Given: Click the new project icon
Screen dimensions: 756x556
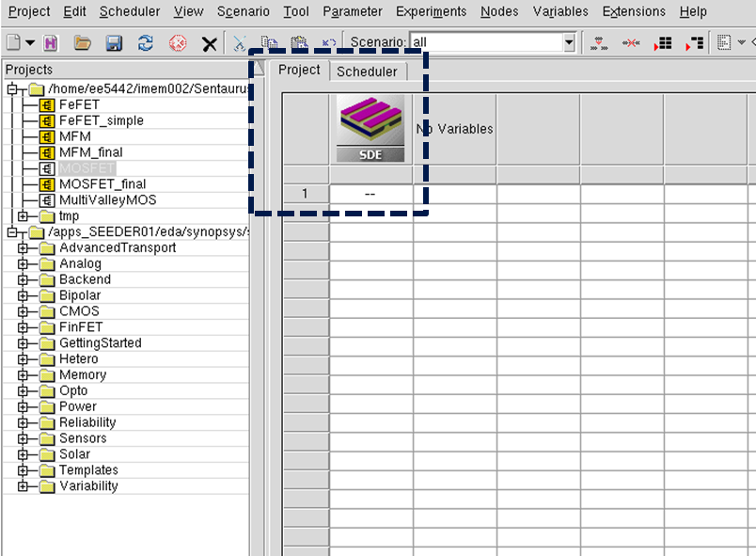Looking at the screenshot, I should tap(13, 43).
